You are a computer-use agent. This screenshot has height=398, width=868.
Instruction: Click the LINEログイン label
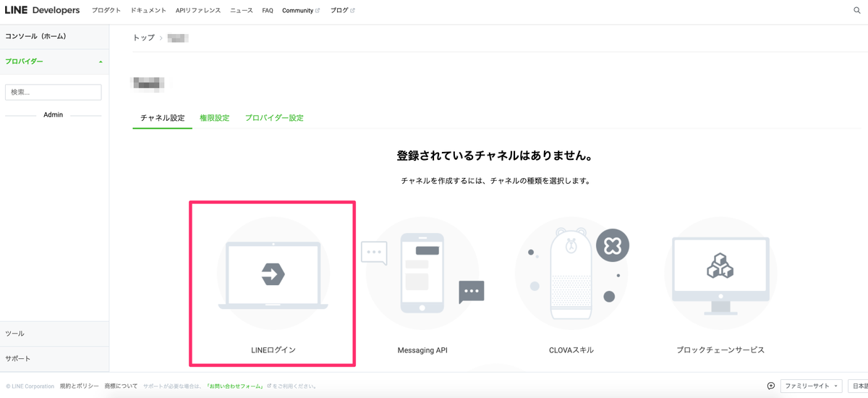[273, 350]
